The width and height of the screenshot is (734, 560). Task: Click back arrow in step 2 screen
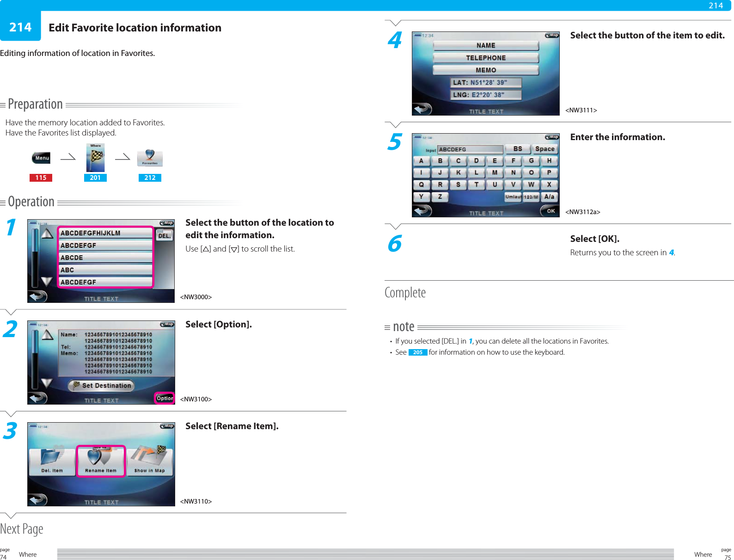click(x=38, y=398)
